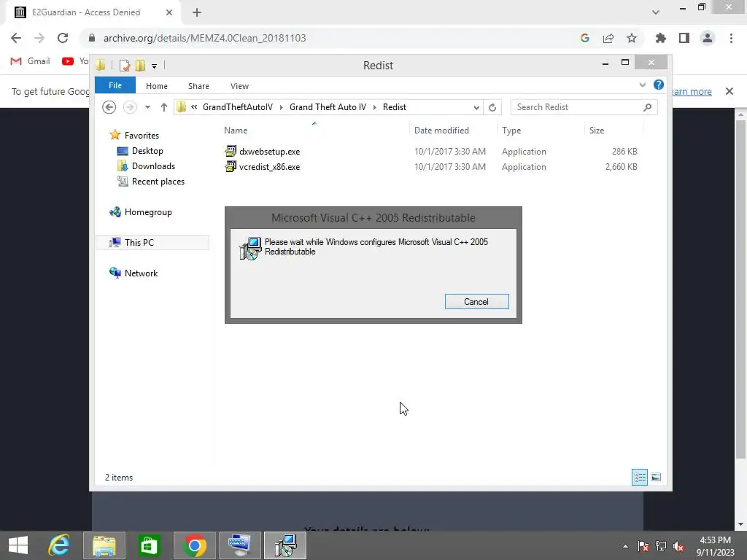The height and width of the screenshot is (560, 747).
Task: Switch to the Share ribbon tab
Action: [198, 86]
